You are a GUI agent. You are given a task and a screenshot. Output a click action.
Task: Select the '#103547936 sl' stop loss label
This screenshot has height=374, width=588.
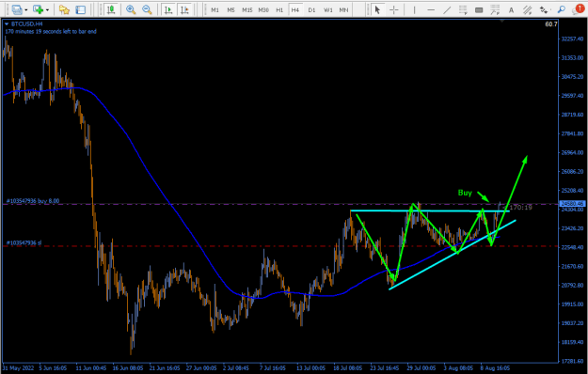coord(24,243)
